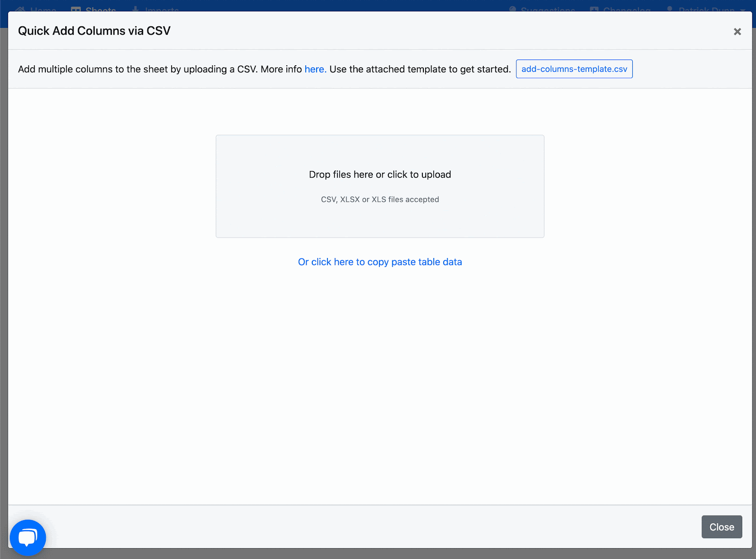Click the Suggestions lightbulb icon
The width and height of the screenshot is (756, 559).
point(512,9)
